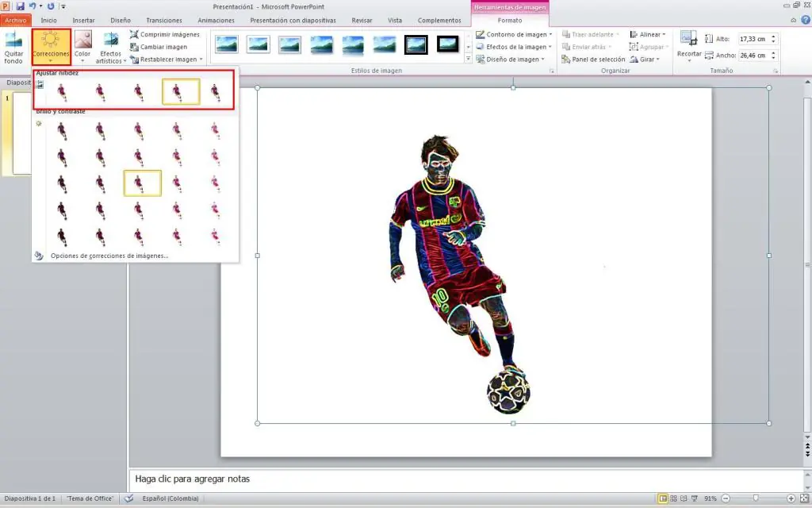Switch to the Animaciones tab
Screen dimensions: 812x508
216,20
